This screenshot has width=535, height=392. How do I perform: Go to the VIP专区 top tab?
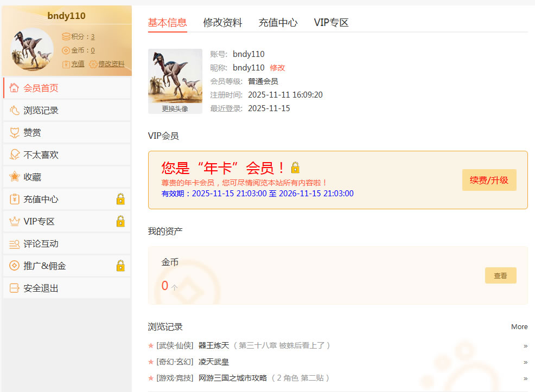pyautogui.click(x=331, y=23)
